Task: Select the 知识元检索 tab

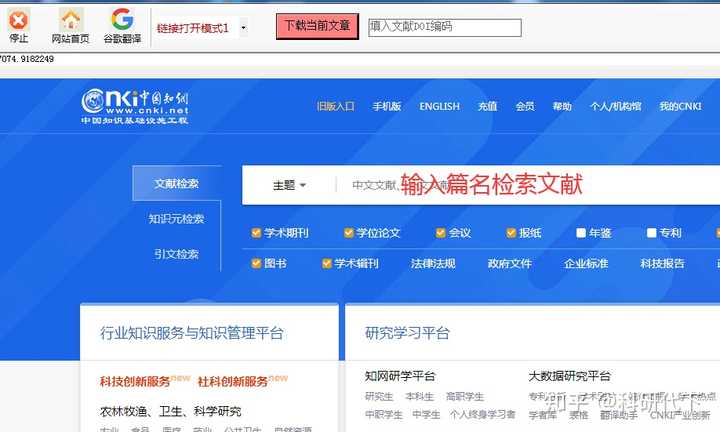Action: coord(176,219)
